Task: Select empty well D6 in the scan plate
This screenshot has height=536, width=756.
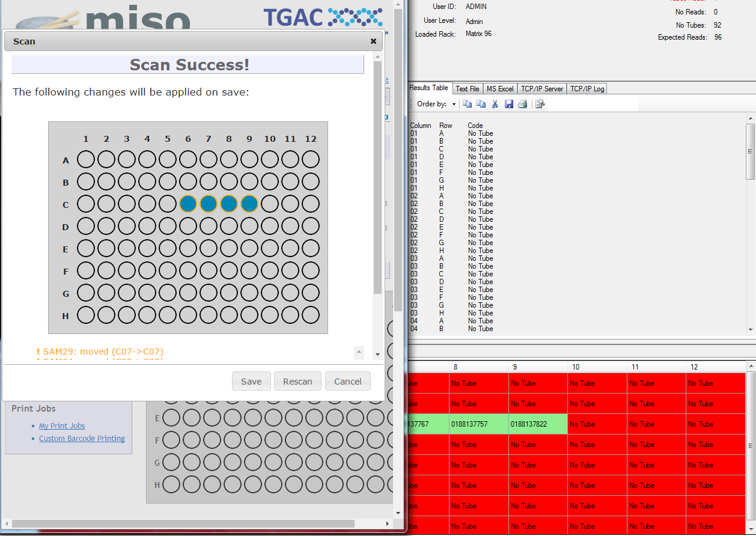Action: tap(188, 226)
